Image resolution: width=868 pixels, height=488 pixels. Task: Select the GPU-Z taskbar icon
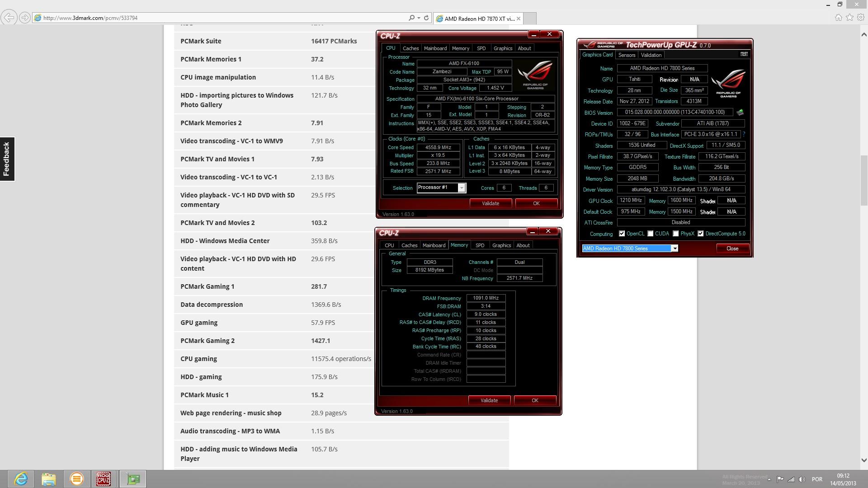(x=133, y=479)
